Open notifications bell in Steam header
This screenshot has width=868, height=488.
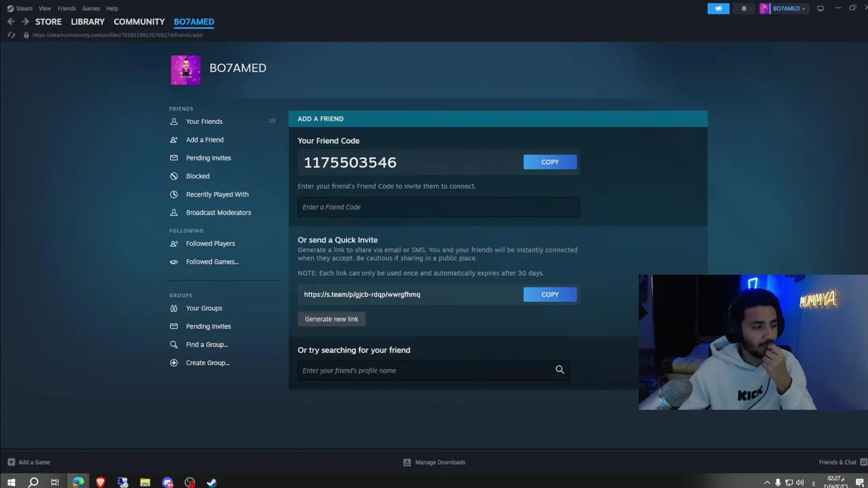pyautogui.click(x=744, y=9)
